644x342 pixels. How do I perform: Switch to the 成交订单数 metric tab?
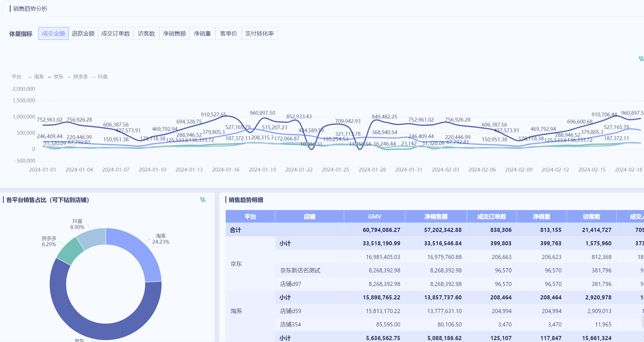115,34
